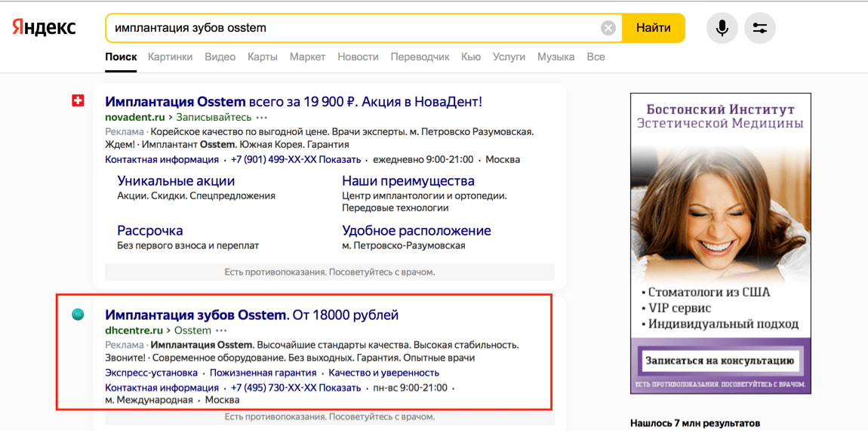Open the Маркет tab
Screen dimensions: 868x431
pyautogui.click(x=307, y=57)
